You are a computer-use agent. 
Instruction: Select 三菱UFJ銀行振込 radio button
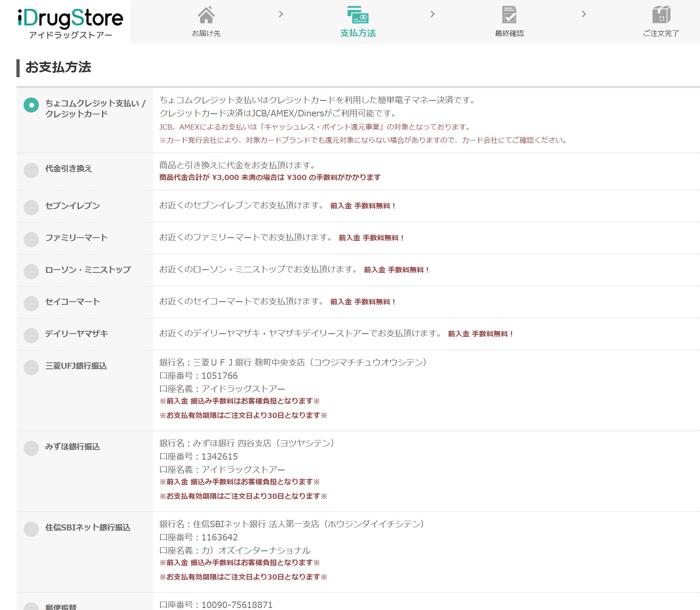tap(31, 368)
